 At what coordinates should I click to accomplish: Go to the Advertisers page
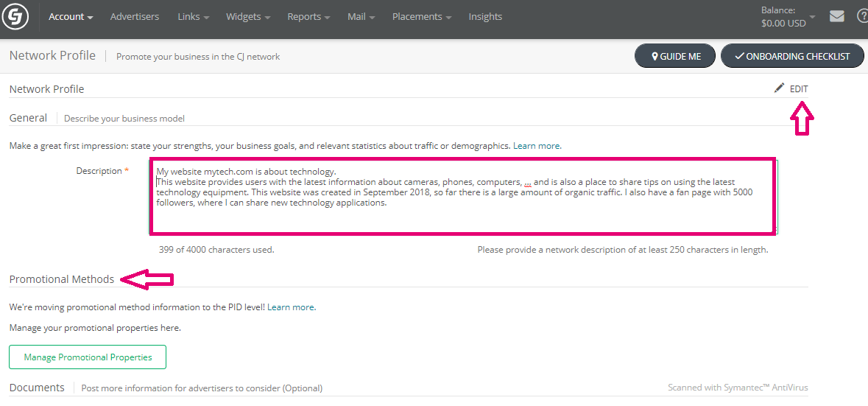135,16
